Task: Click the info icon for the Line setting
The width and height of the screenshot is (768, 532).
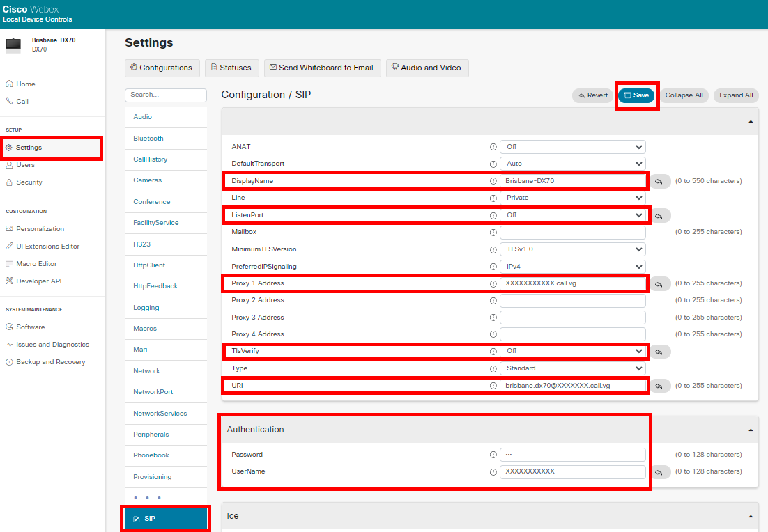Action: [493, 198]
